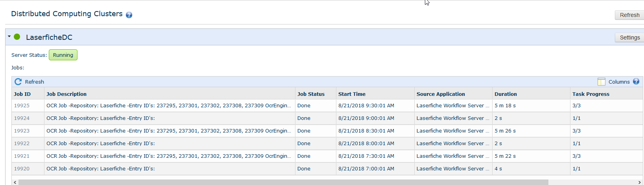Click the jobs grid refresh arrow icon
Image resolution: width=644 pixels, height=185 pixels.
click(18, 82)
